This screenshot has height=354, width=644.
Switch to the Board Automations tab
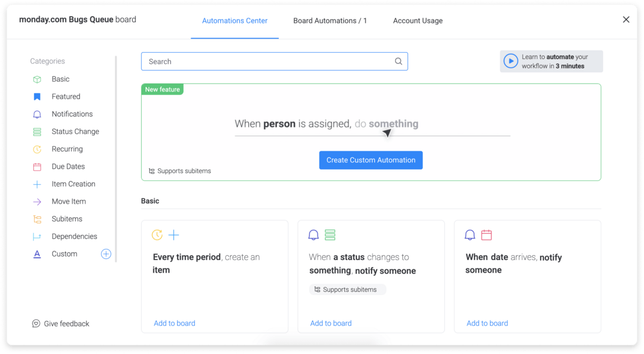coord(330,21)
